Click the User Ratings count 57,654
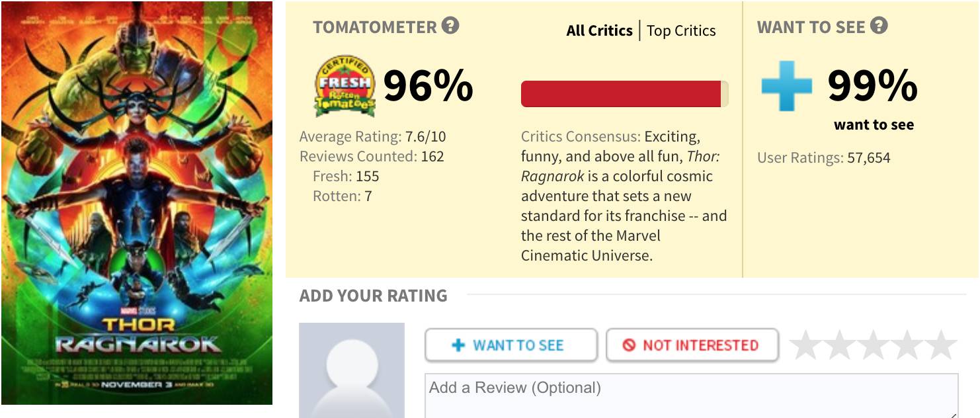Screen dimensions: 980x418 click(x=868, y=158)
